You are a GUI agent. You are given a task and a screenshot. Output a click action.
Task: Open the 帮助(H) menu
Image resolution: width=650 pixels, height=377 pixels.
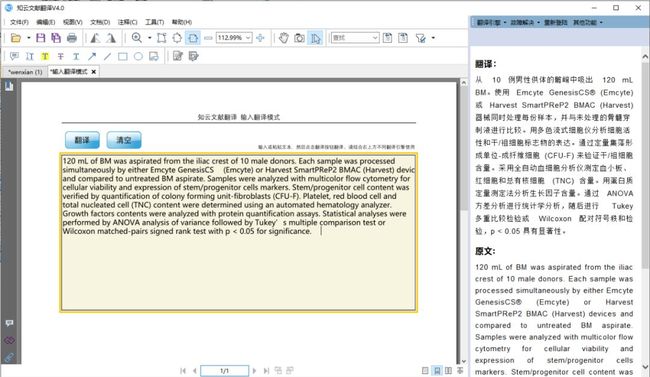[182, 22]
